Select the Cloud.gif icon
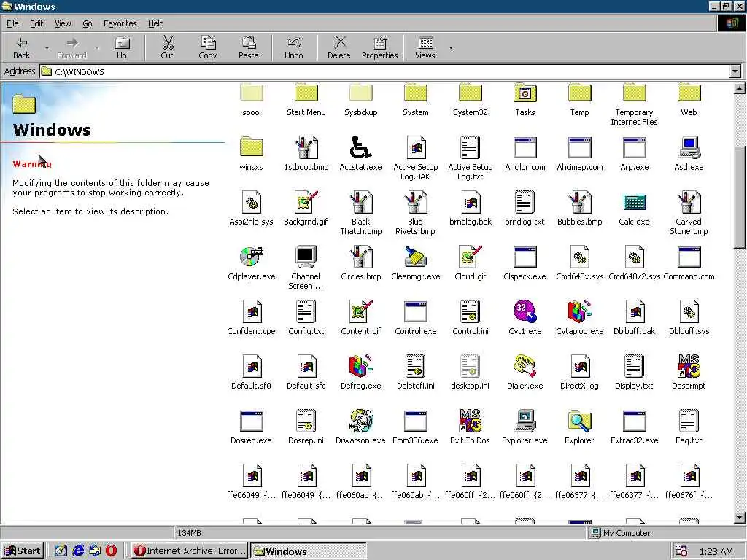This screenshot has height=560, width=747. pos(470,257)
